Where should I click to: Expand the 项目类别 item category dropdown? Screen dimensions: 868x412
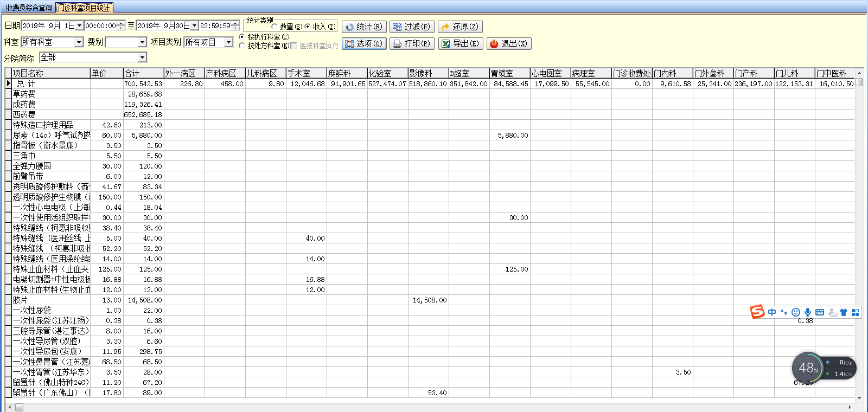coord(228,42)
